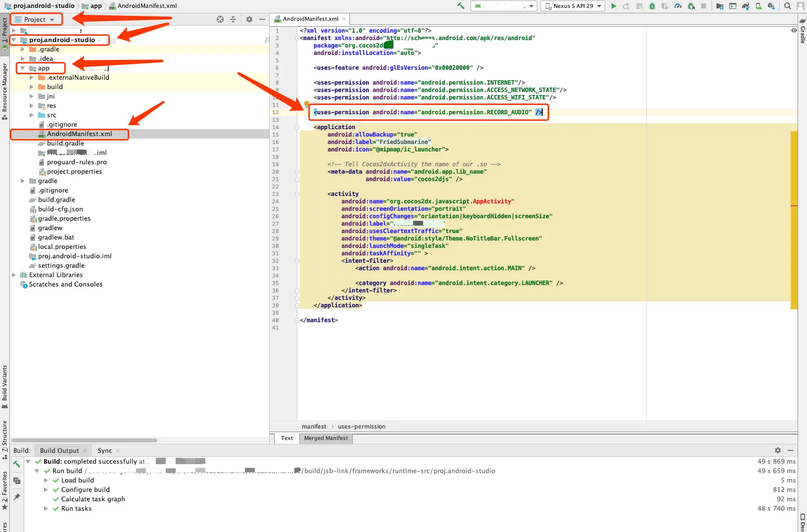Screen dimensions: 807x532
Task: Switch to the Merged Manifest tab
Action: click(326, 438)
